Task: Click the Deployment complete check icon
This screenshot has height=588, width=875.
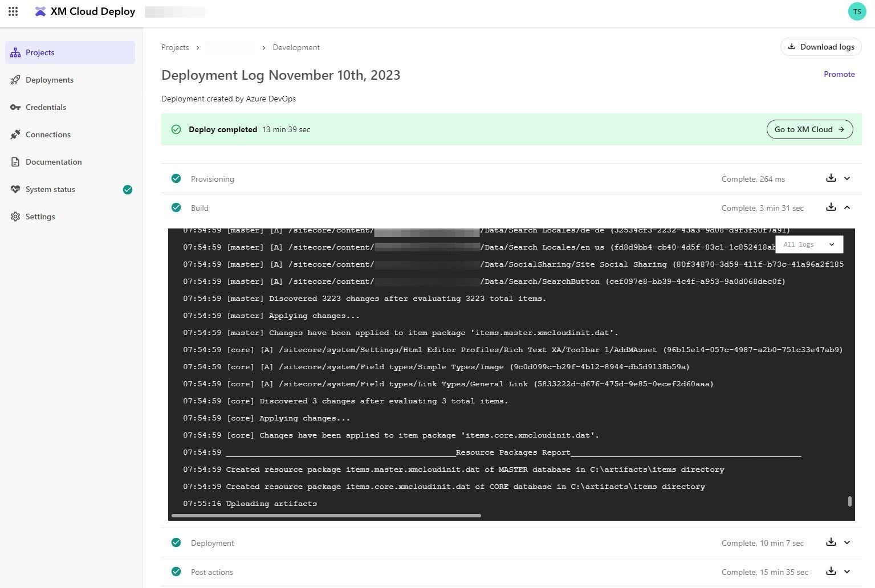Action: [176, 542]
